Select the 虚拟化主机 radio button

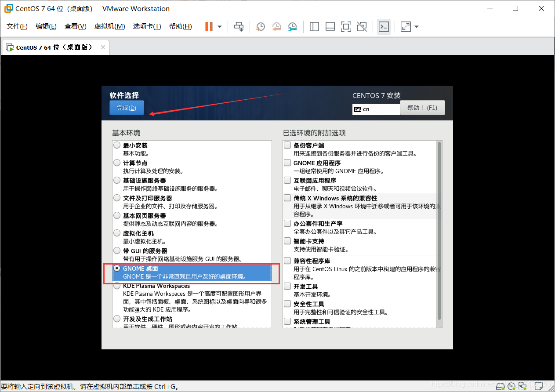[117, 233]
